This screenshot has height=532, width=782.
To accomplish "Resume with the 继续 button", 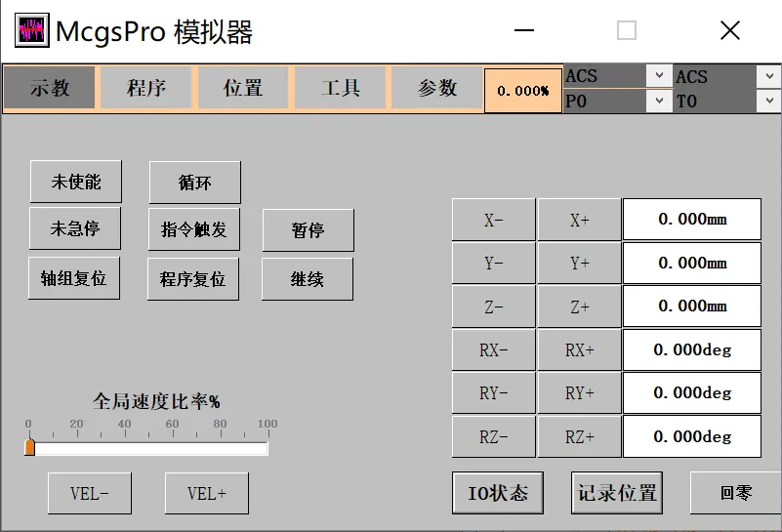I will [x=308, y=279].
